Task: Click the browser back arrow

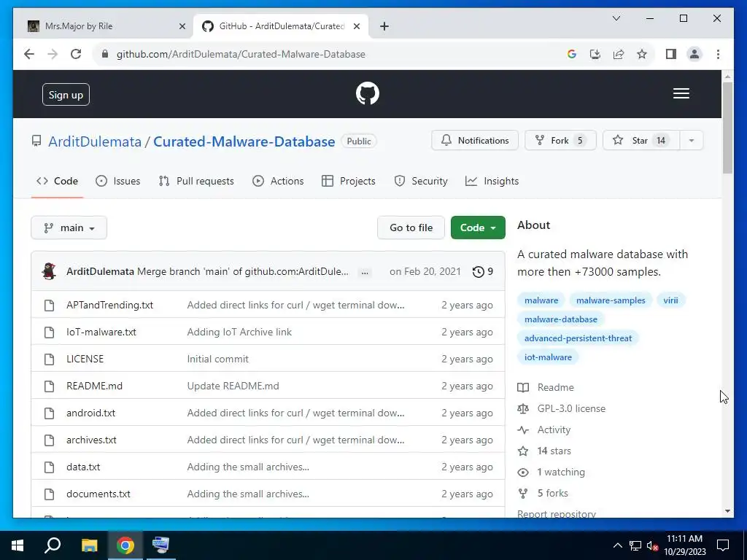Action: pos(29,54)
